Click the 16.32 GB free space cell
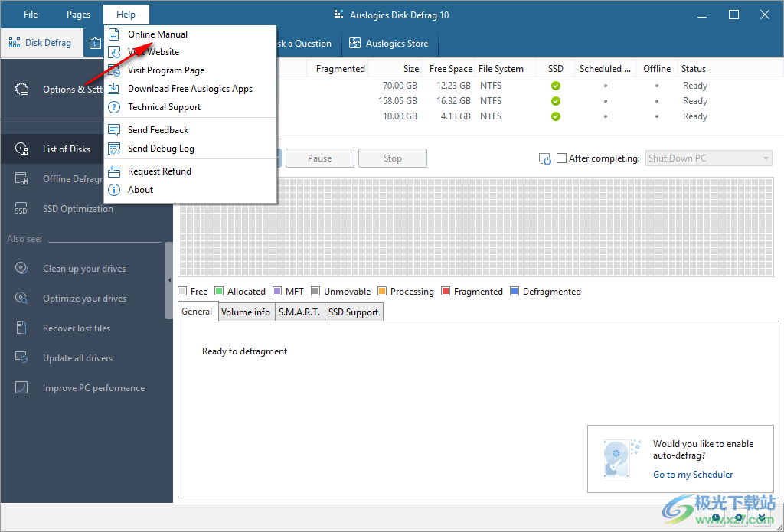 tap(453, 101)
